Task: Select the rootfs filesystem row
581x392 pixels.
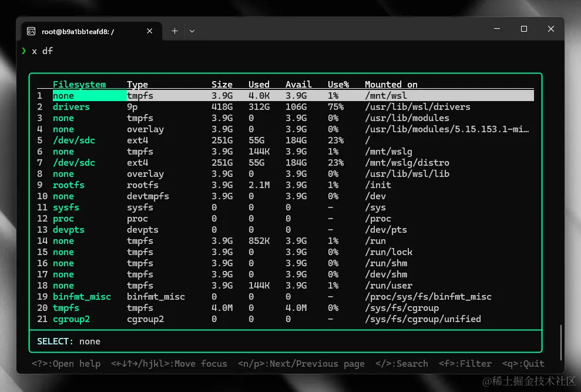Action: coord(286,185)
